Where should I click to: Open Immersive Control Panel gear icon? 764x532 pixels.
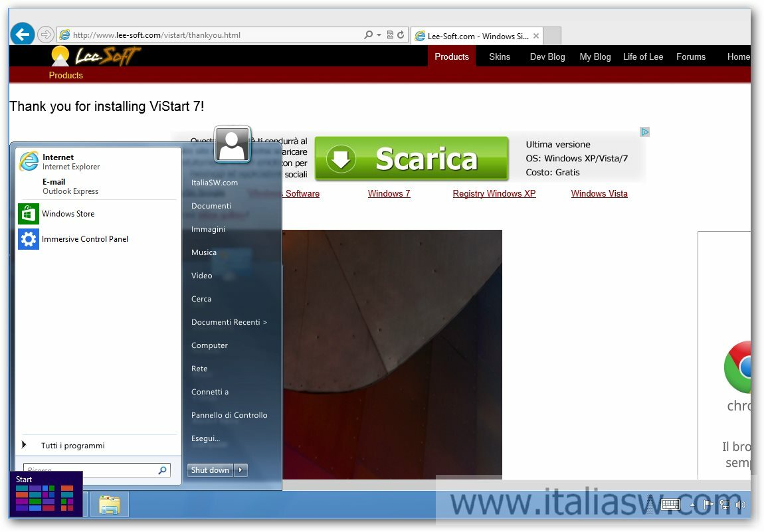coord(29,239)
